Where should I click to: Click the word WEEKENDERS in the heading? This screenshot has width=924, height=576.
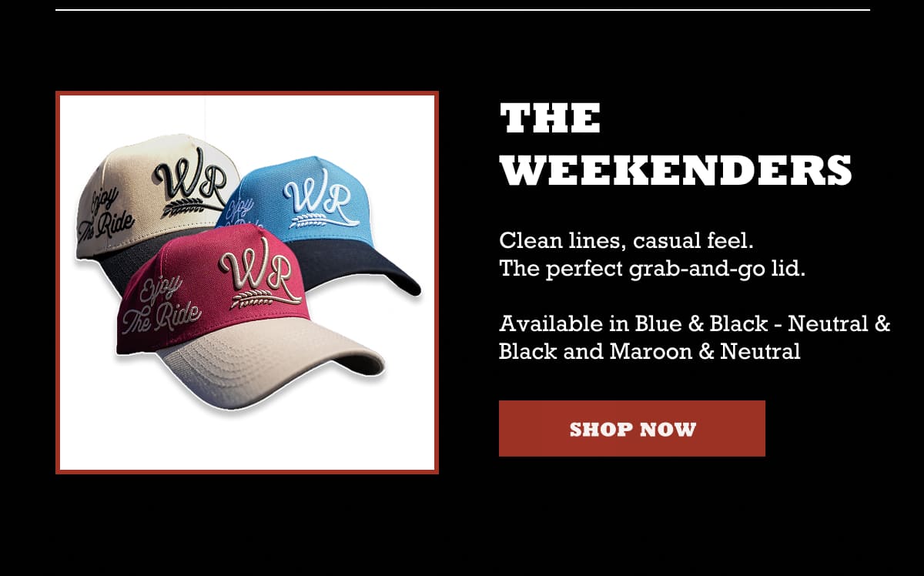(x=675, y=171)
